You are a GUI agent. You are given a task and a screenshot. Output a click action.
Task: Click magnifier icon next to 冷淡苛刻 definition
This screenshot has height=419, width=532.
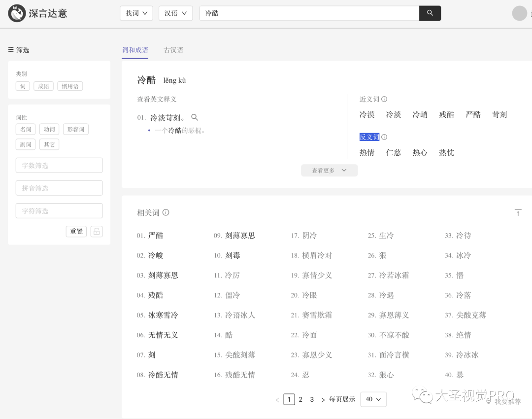point(195,117)
